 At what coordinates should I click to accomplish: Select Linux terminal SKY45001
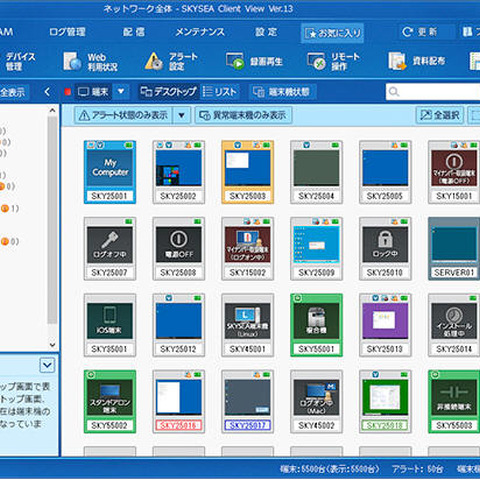pos(248,325)
